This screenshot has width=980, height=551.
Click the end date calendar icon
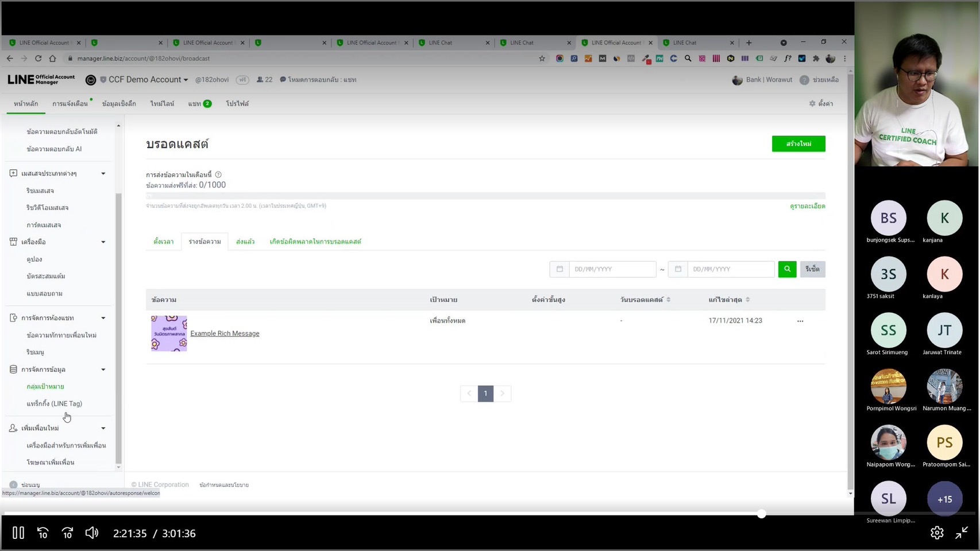click(x=678, y=269)
